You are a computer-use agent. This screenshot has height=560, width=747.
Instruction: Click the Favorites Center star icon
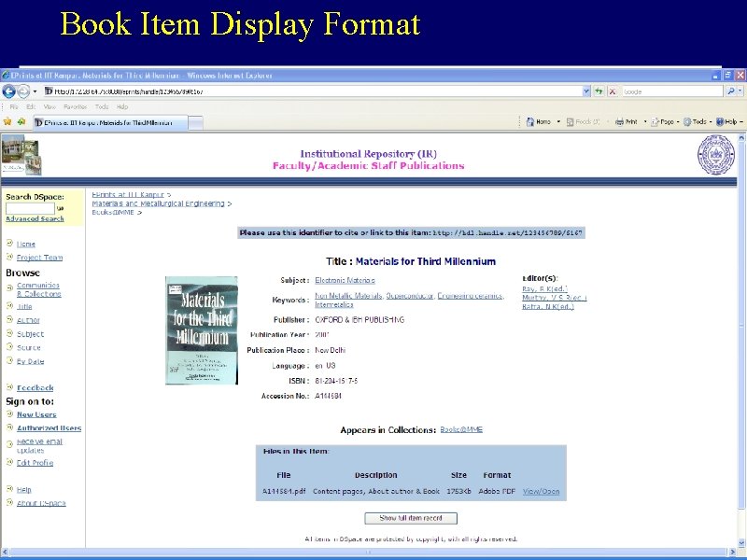click(8, 120)
